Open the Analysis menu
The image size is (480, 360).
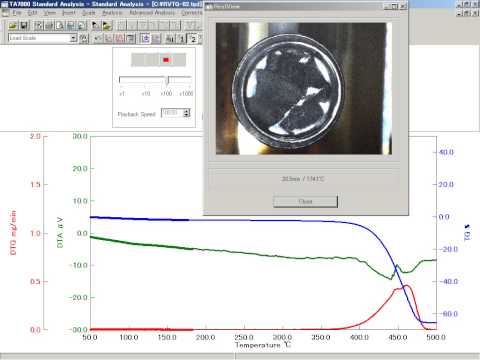pyautogui.click(x=112, y=13)
